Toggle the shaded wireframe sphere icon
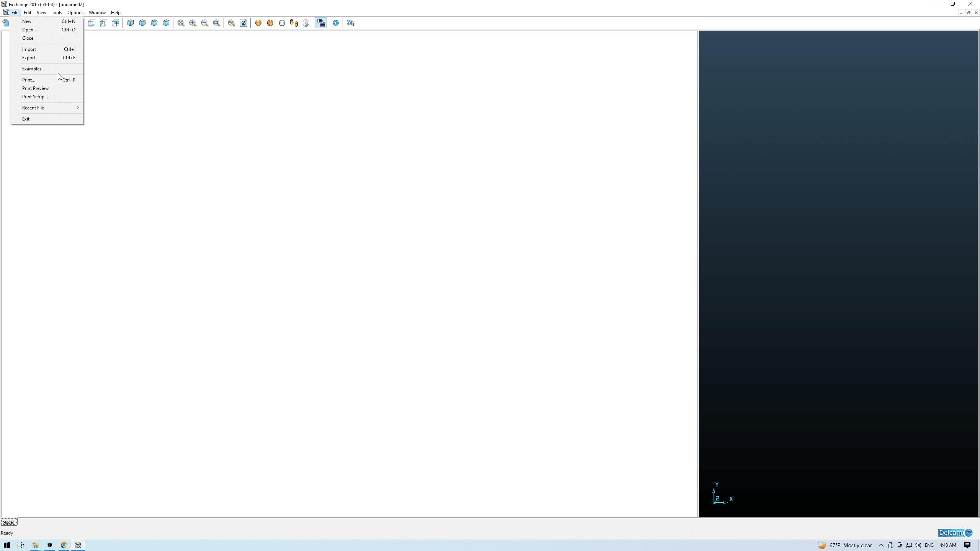Screen dimensions: 980x551 tap(270, 23)
